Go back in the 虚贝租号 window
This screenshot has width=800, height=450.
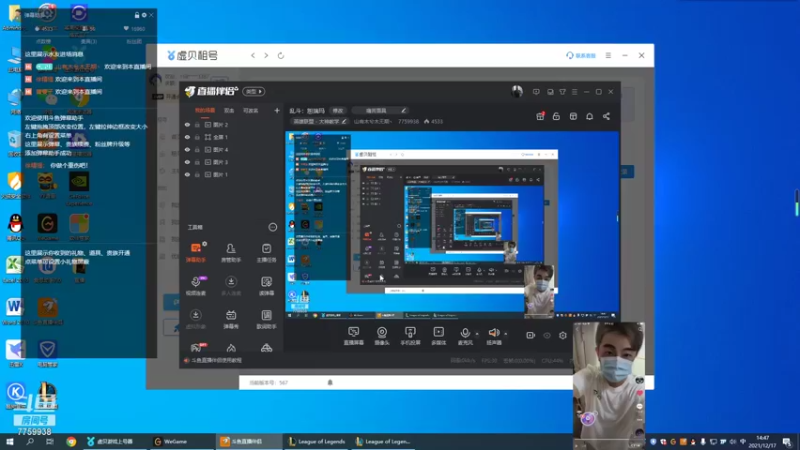(253, 55)
